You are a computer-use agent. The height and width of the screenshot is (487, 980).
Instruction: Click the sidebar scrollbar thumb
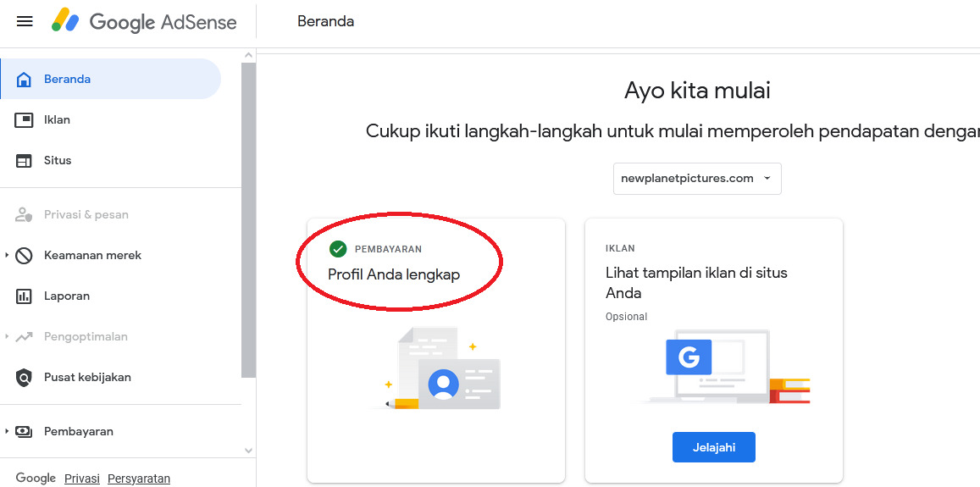tap(248, 220)
